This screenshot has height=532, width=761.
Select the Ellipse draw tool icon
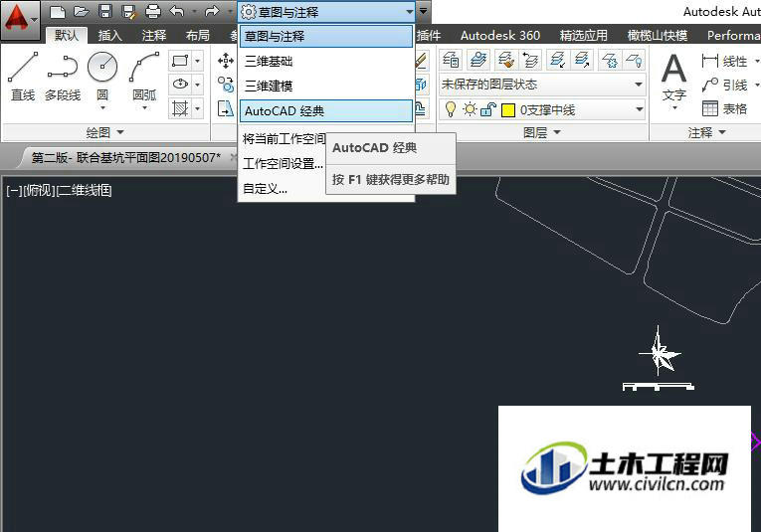coord(180,85)
